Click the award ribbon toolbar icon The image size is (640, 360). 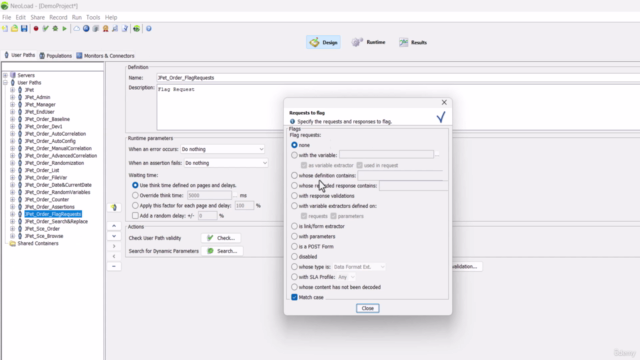coord(106,29)
